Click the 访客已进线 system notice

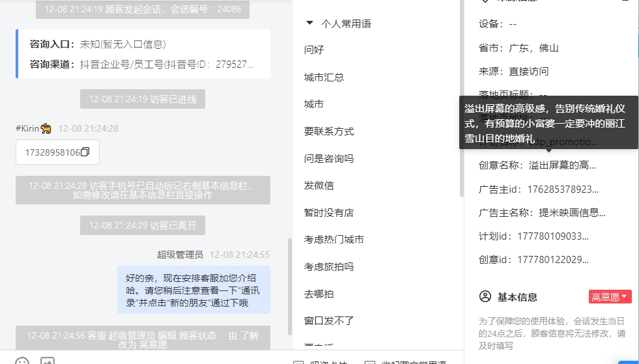143,99
